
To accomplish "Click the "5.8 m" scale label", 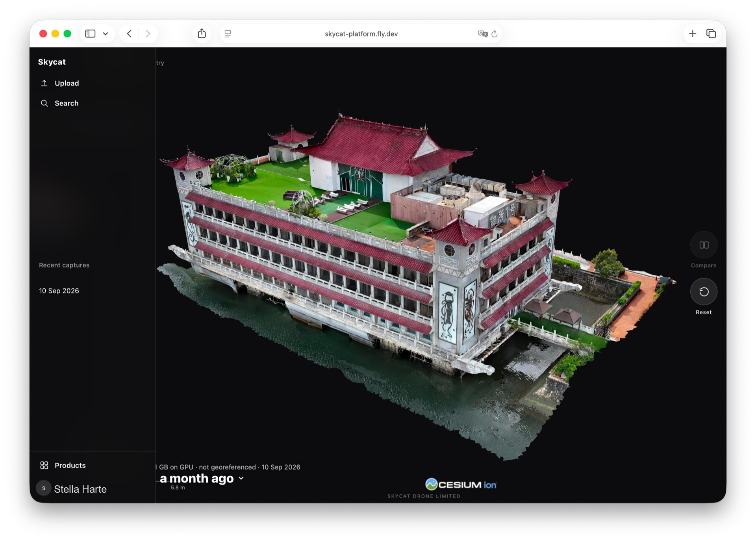I will (x=178, y=488).
